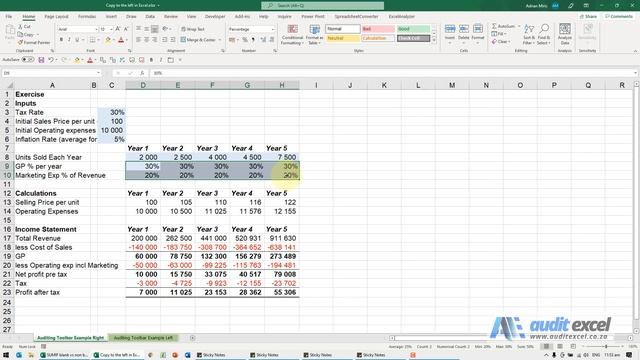The height and width of the screenshot is (360, 640).
Task: Apply the Neutral cell style
Action: (343, 38)
